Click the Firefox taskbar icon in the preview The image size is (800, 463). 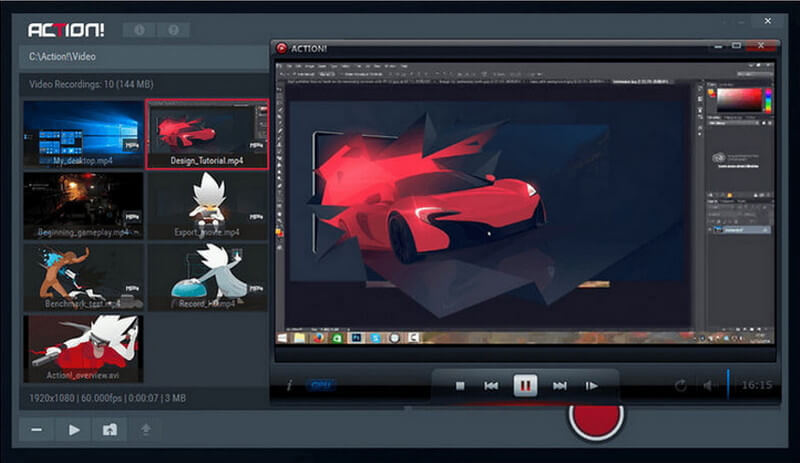click(x=319, y=338)
